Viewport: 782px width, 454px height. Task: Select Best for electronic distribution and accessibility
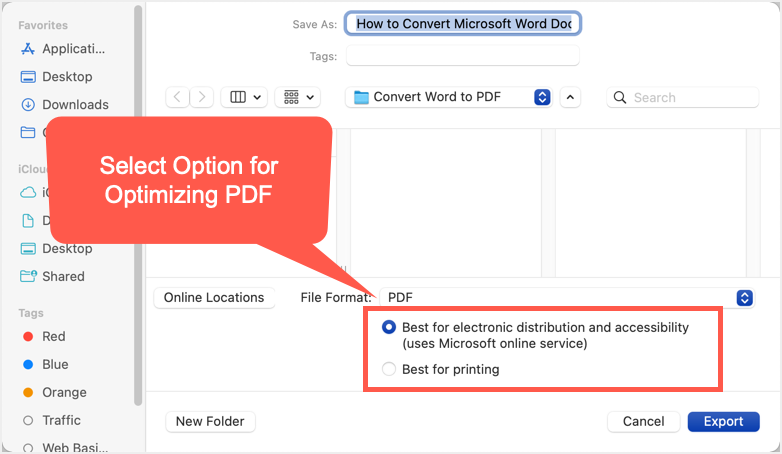tap(389, 327)
